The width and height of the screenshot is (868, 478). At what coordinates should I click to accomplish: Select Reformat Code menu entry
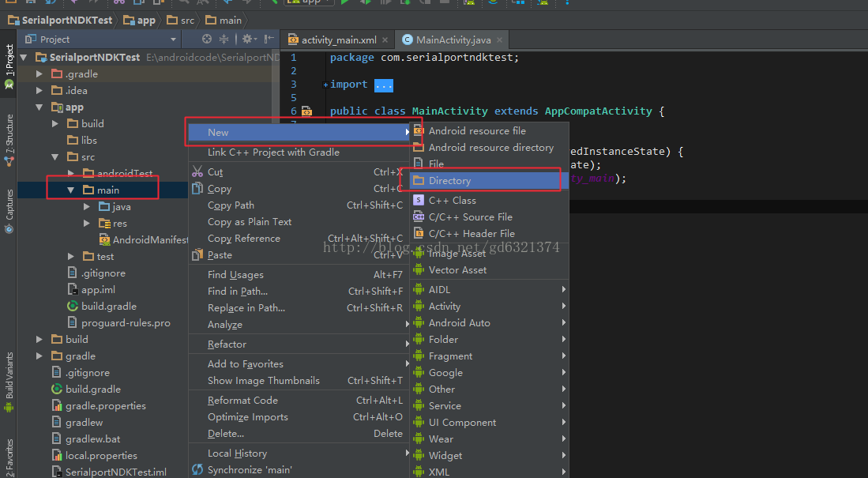(x=300, y=400)
